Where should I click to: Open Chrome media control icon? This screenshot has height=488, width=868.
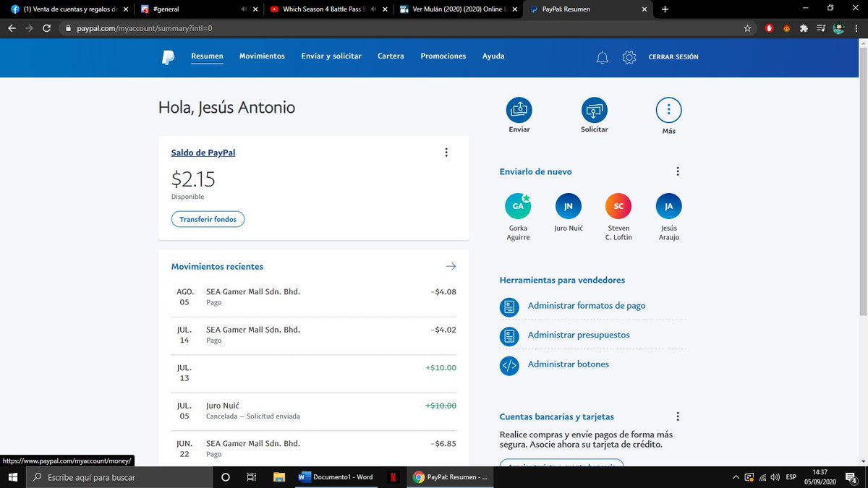pyautogui.click(x=821, y=28)
